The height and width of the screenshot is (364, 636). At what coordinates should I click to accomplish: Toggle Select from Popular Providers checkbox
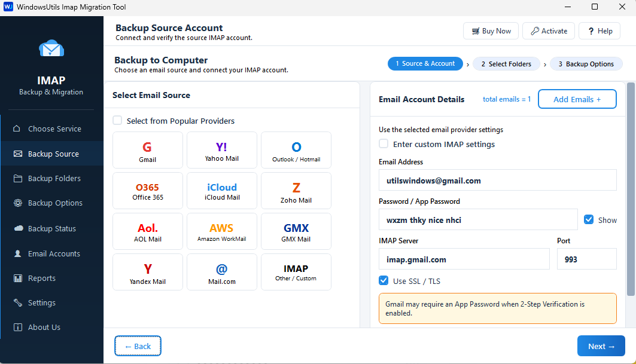tap(117, 120)
